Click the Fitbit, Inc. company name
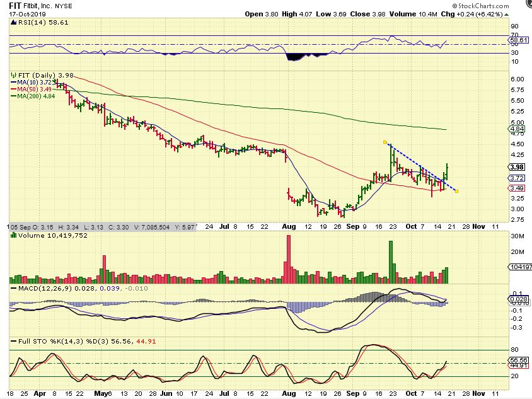The image size is (532, 399). point(38,6)
